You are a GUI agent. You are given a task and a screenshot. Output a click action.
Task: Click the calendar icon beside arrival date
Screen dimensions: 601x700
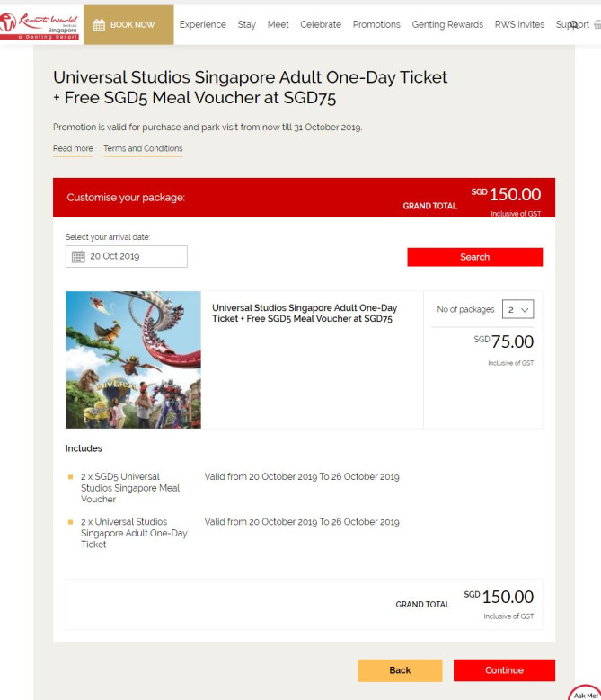(x=78, y=257)
